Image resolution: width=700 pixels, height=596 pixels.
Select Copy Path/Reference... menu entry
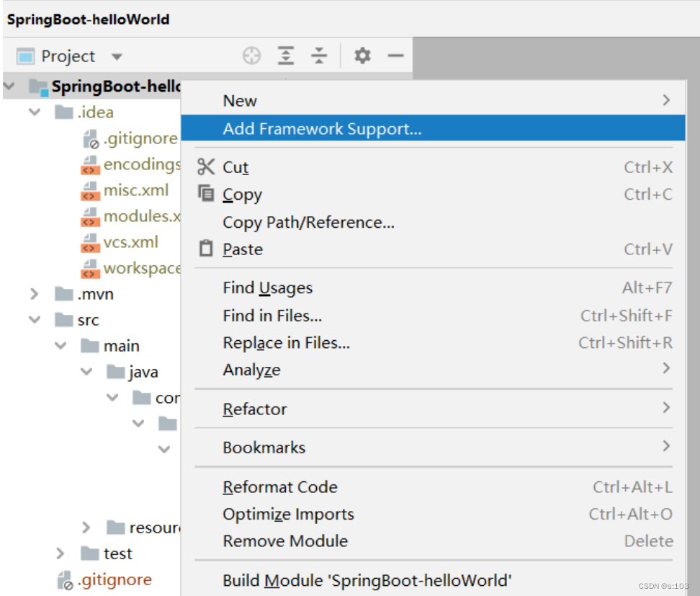coord(433,222)
